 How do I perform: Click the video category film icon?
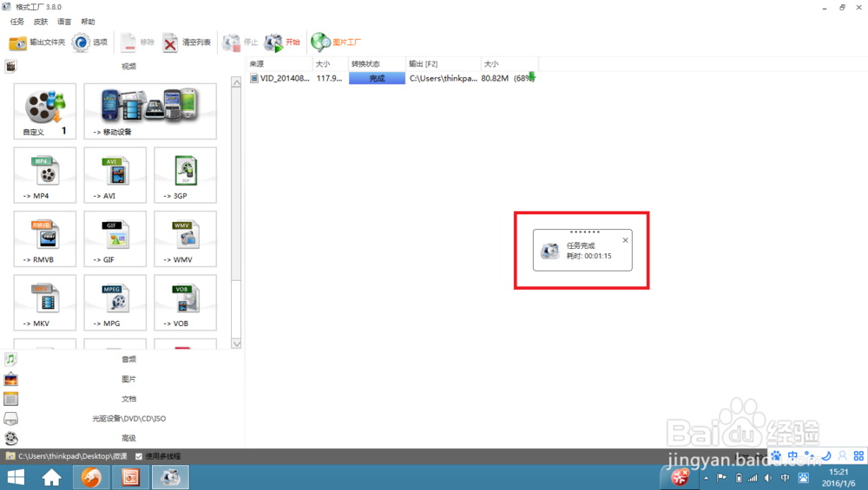10,67
